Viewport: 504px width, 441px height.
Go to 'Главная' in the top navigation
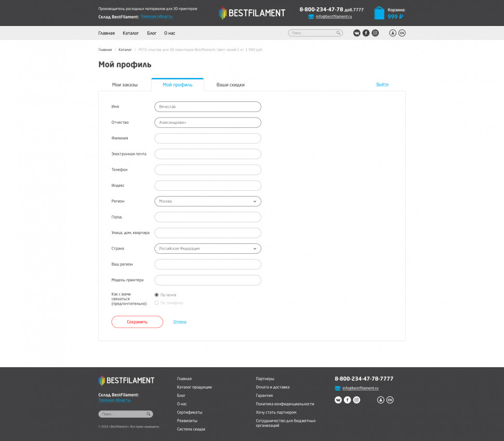107,33
